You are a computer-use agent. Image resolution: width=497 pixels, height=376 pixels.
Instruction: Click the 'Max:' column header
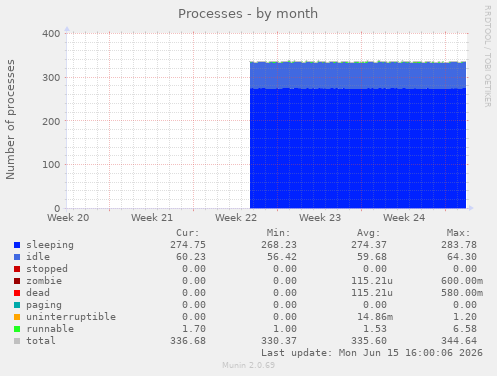tap(459, 233)
